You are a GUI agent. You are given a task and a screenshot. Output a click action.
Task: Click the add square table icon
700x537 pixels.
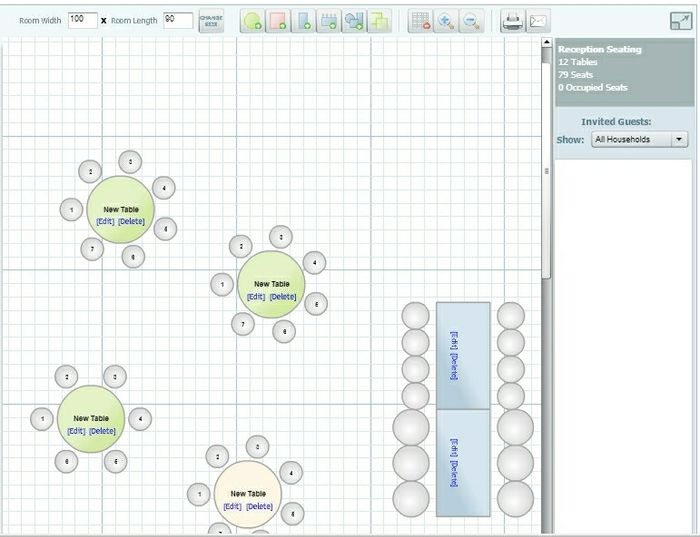coord(278,21)
